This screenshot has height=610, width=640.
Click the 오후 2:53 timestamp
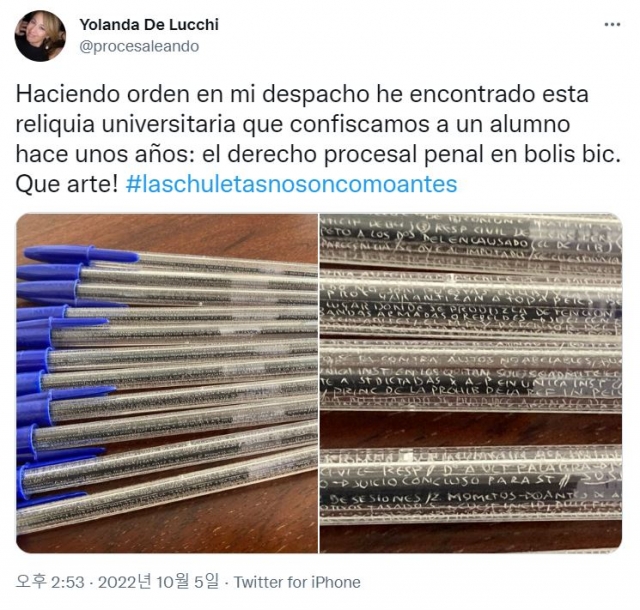(50, 582)
